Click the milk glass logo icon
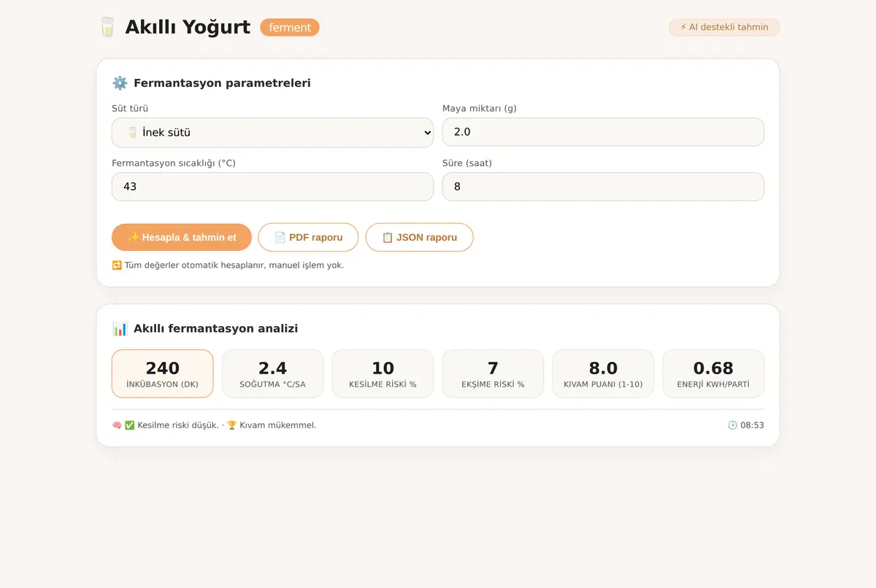The image size is (876, 588). click(107, 28)
